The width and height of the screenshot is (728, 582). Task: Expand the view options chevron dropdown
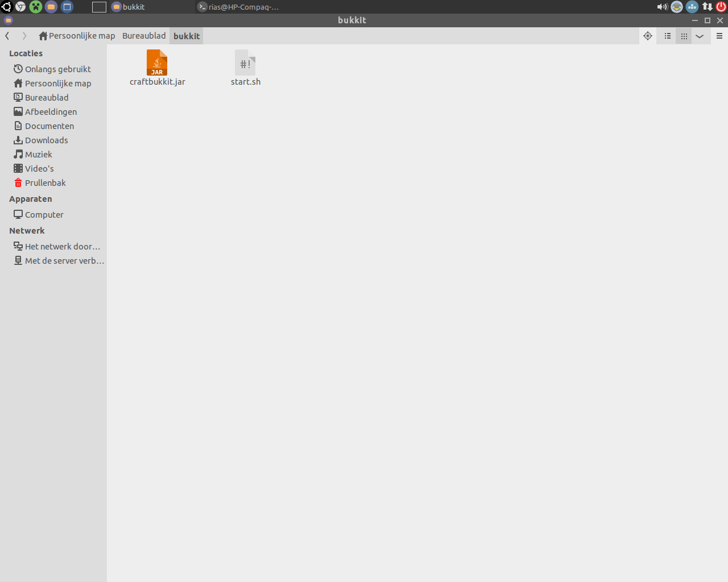coord(700,36)
